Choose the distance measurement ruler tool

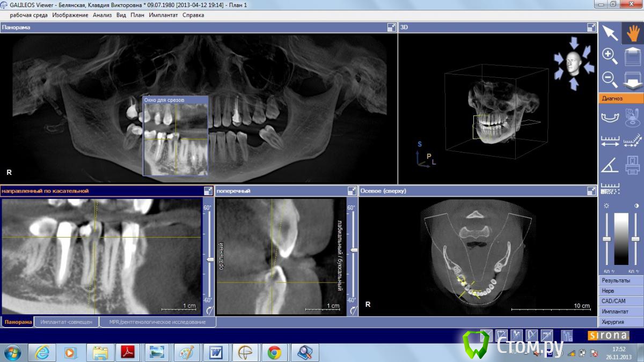pos(610,141)
